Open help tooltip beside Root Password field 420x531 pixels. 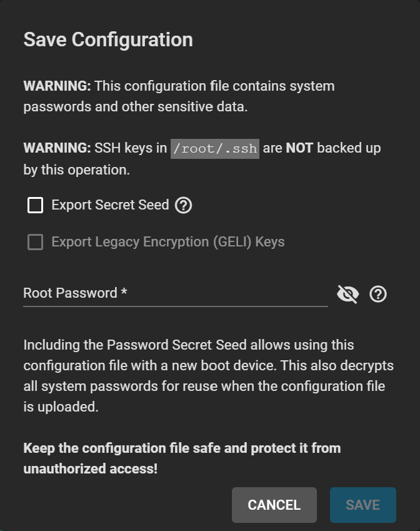pyautogui.click(x=377, y=294)
